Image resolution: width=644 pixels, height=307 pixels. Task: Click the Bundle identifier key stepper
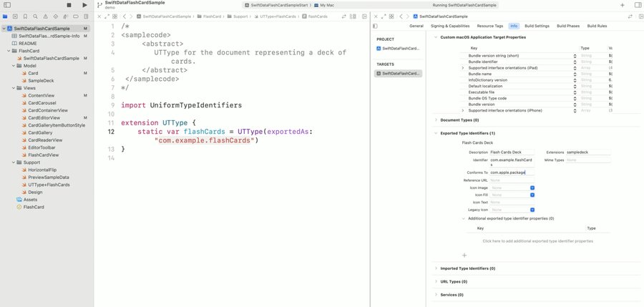(575, 62)
